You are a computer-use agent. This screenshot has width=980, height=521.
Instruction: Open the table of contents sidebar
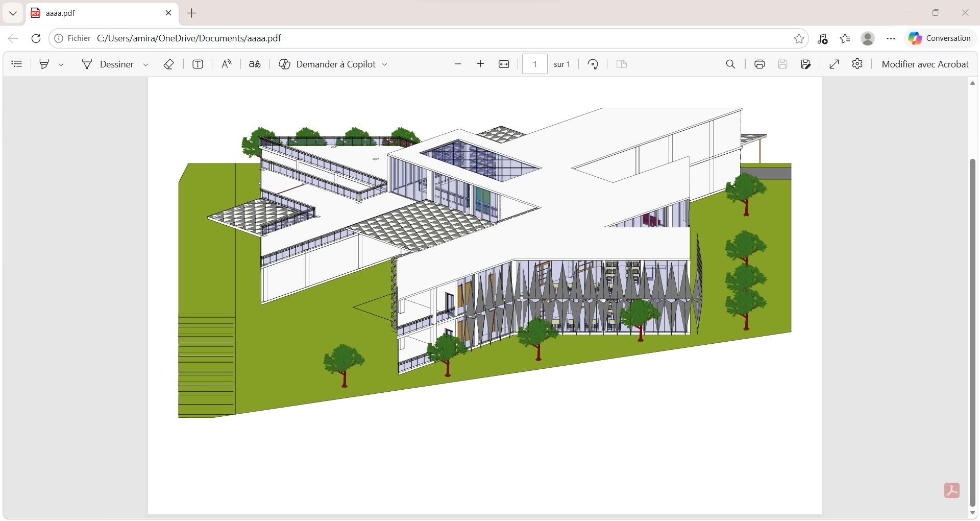point(17,64)
